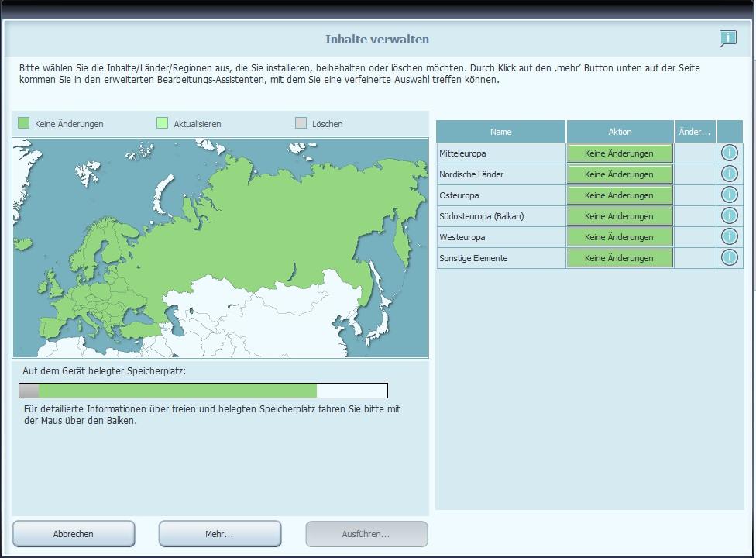Open info for Sonstige Elemente
Screen dimensions: 756x558
click(729, 257)
